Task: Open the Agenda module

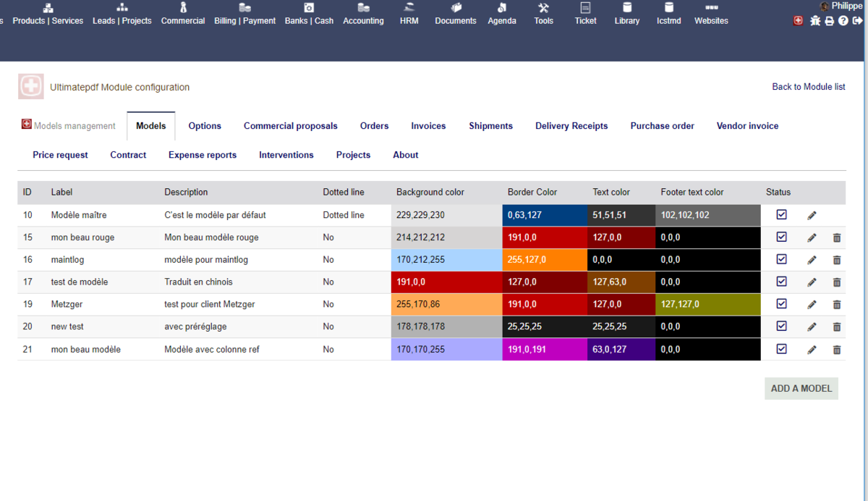Action: 502,14
